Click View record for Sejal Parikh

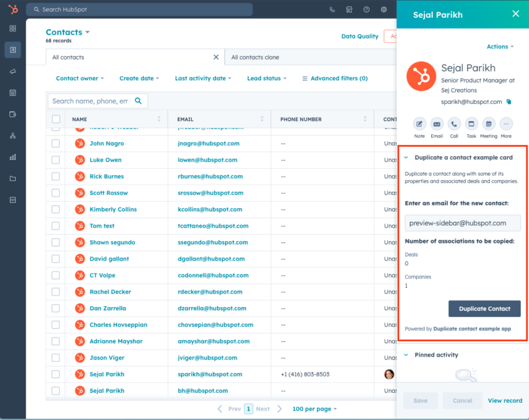(505, 400)
